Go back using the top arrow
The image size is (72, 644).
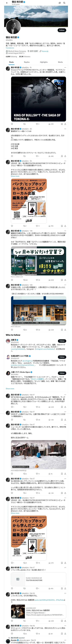[x=7, y=3]
